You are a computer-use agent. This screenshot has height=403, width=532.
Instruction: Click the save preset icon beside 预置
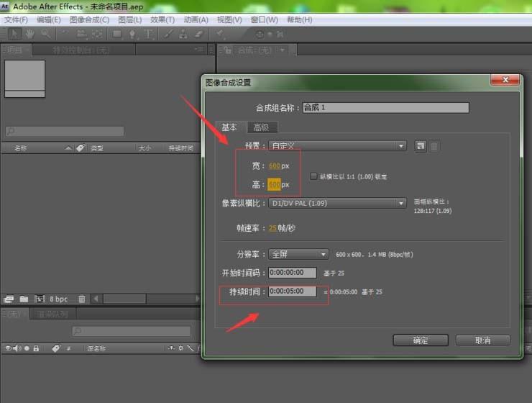tap(421, 146)
